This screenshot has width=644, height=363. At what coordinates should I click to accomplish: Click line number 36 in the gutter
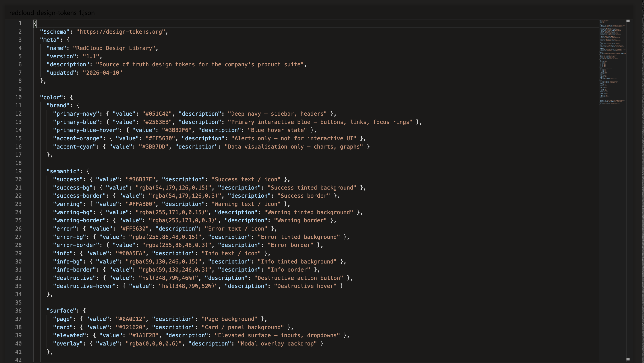pyautogui.click(x=18, y=310)
